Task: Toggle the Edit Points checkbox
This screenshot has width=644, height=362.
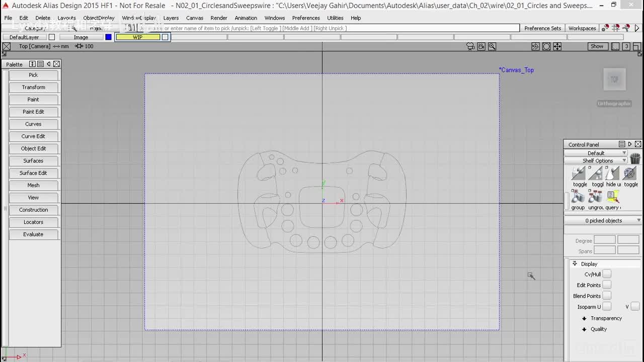Action: pos(607,285)
